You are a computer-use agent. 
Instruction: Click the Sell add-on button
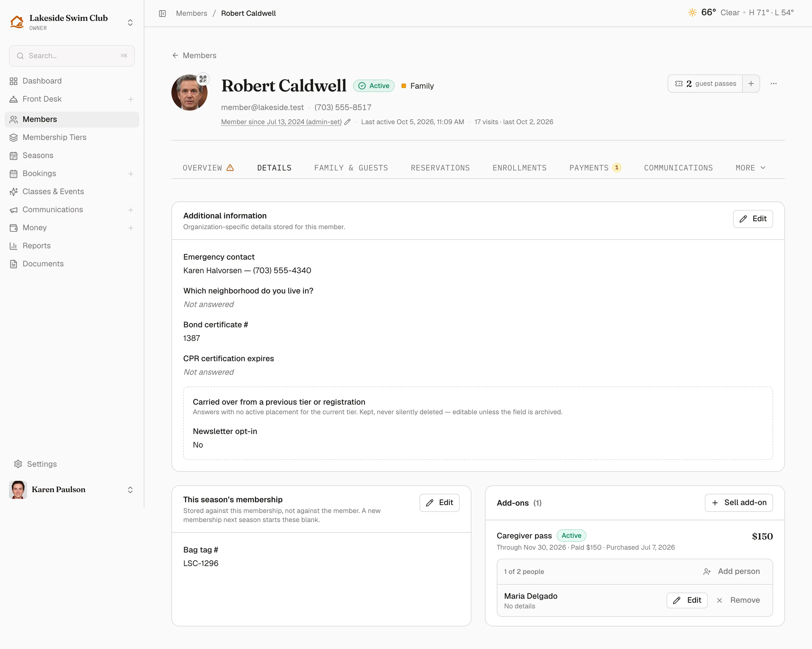pos(739,503)
